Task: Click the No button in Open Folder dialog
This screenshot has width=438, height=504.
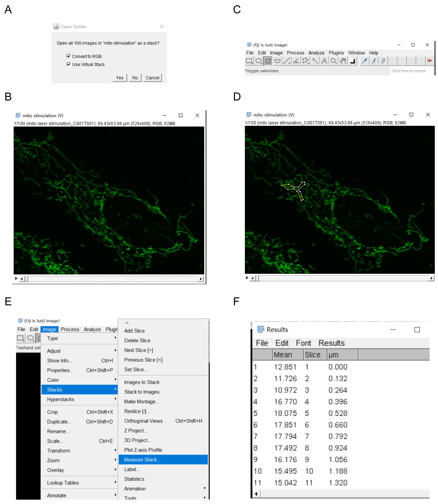Action: (135, 78)
